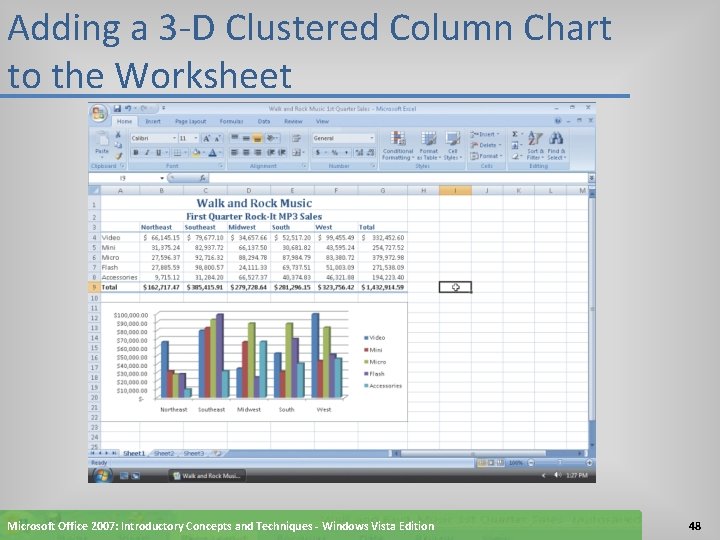This screenshot has width=720, height=540.
Task: Click the Windows Start orb
Action: (x=101, y=476)
